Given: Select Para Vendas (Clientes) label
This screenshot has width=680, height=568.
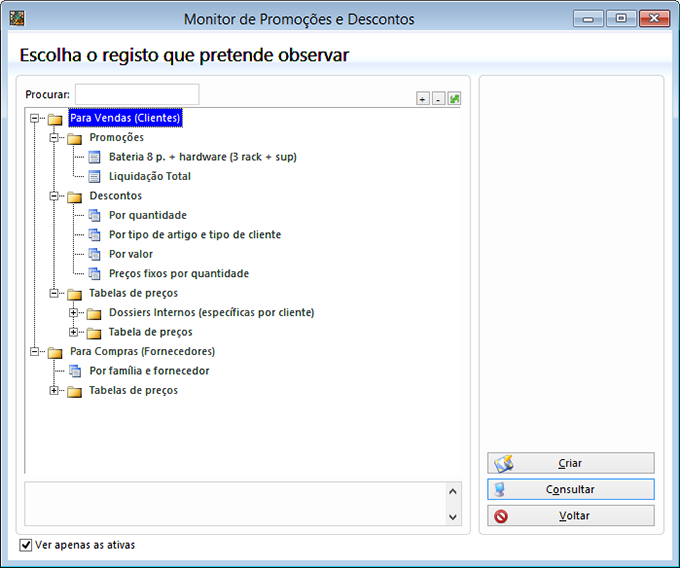Looking at the screenshot, I should coord(125,118).
